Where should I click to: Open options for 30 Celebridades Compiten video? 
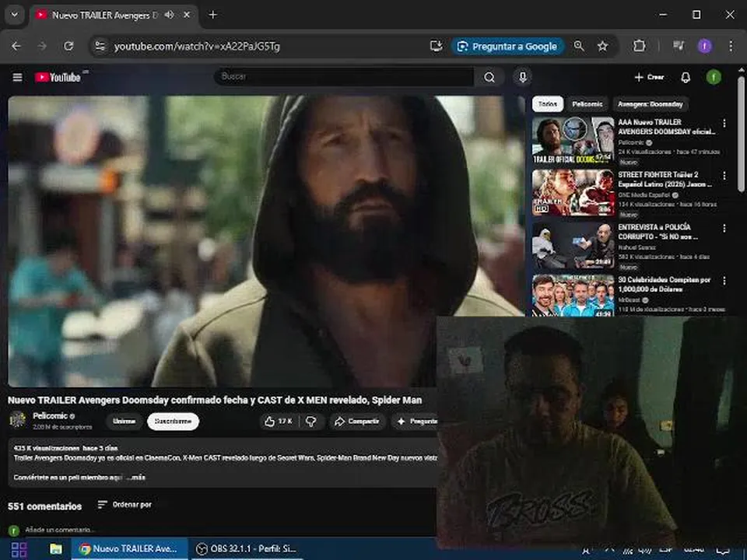[724, 281]
